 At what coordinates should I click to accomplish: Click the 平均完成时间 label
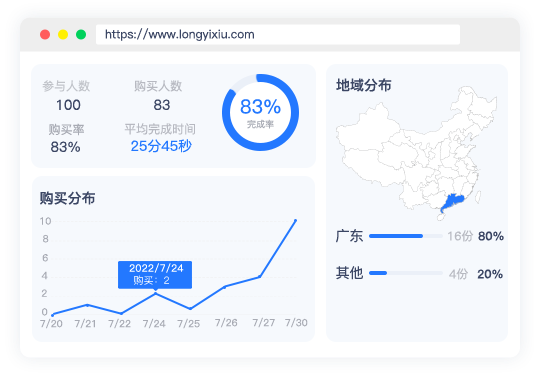pos(160,129)
